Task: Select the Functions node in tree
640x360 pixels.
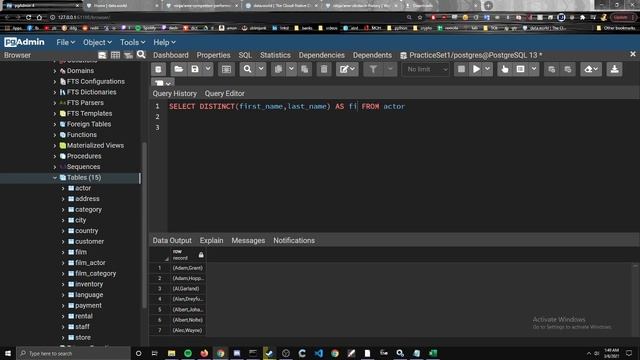Action: [x=82, y=135]
